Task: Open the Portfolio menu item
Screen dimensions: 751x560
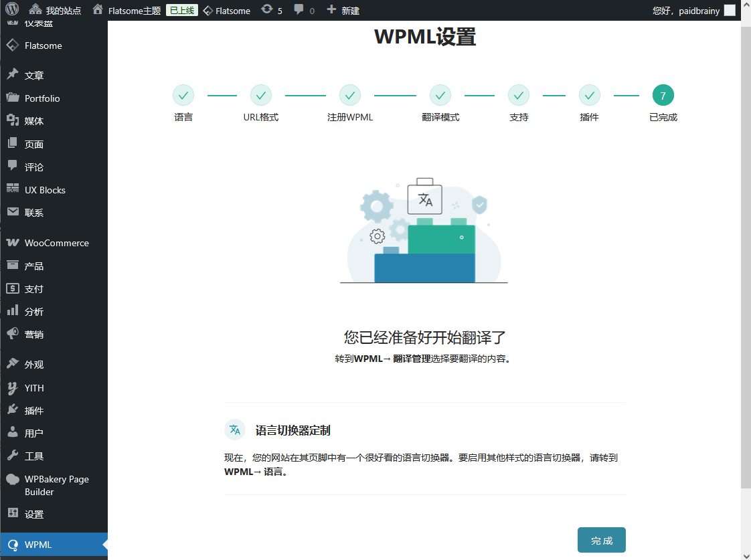Action: [x=54, y=98]
